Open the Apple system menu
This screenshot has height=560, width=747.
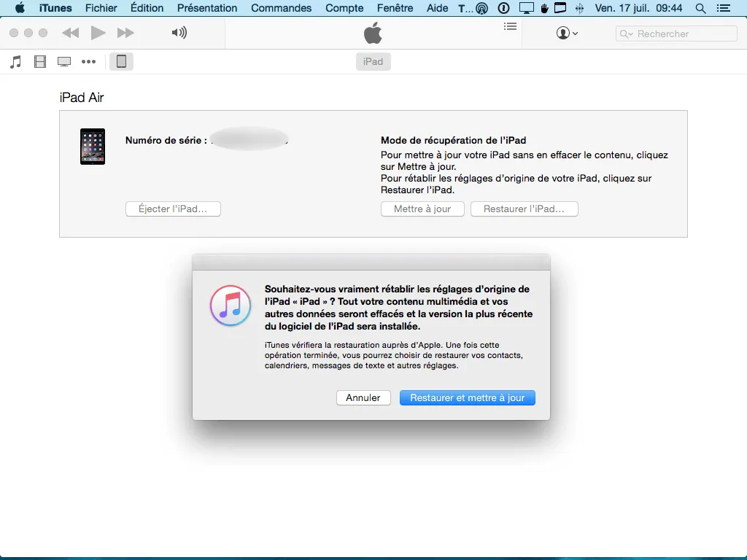(x=20, y=8)
